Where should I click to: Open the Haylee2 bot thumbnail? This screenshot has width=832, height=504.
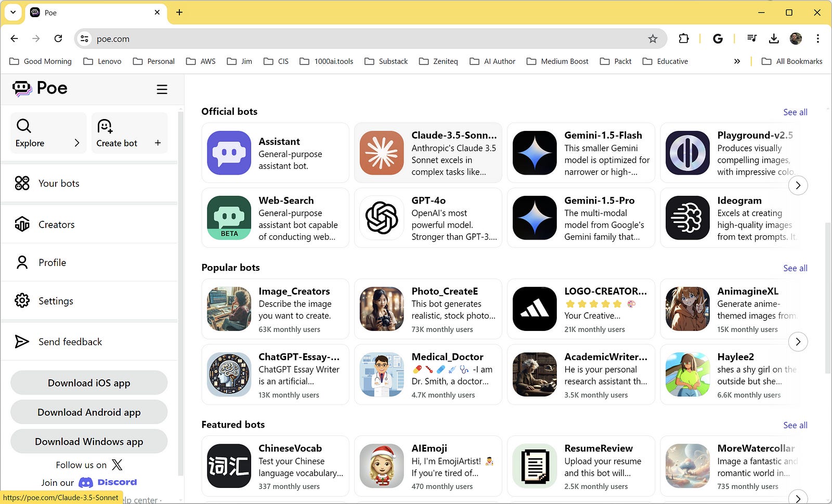coord(687,374)
